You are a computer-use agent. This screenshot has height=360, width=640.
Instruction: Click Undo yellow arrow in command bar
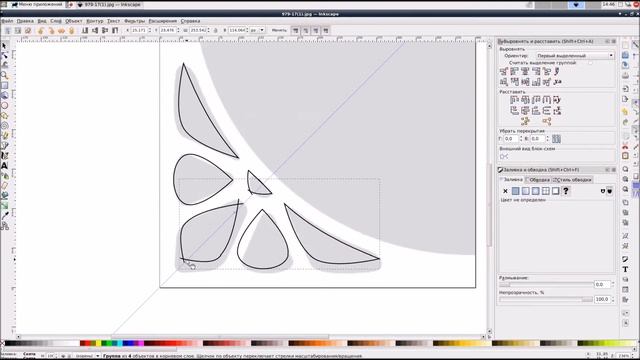[625, 111]
